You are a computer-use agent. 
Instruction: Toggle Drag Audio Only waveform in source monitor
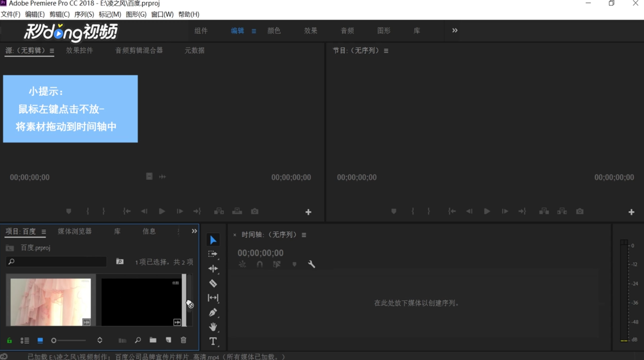click(x=162, y=177)
